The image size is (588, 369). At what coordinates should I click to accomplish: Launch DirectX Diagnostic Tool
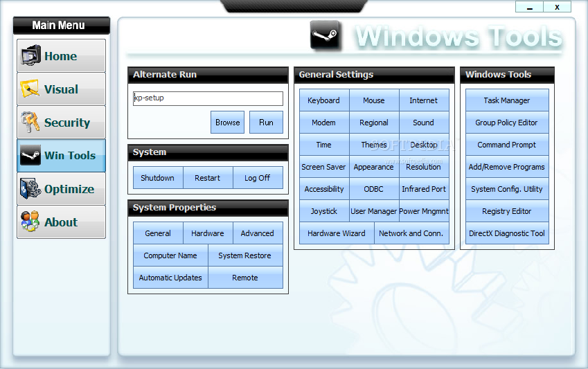(507, 233)
